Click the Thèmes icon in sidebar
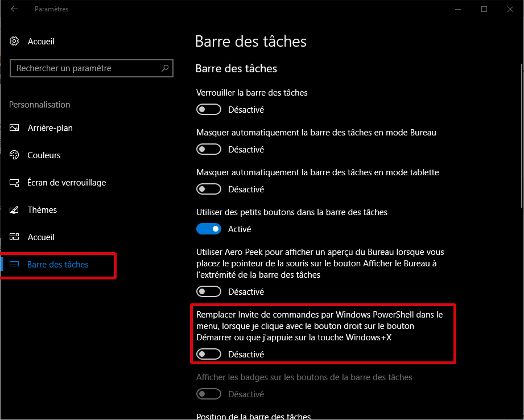The image size is (524, 420). 15,210
